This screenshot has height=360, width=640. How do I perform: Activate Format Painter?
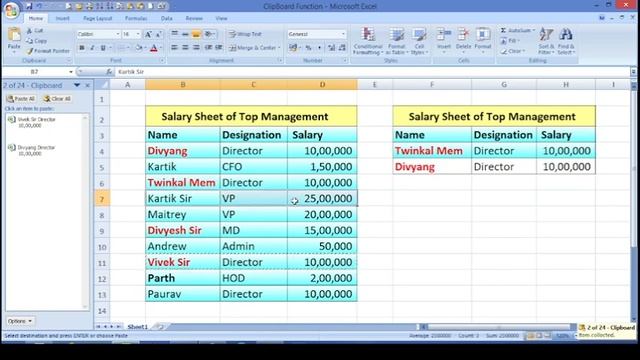coord(48,51)
